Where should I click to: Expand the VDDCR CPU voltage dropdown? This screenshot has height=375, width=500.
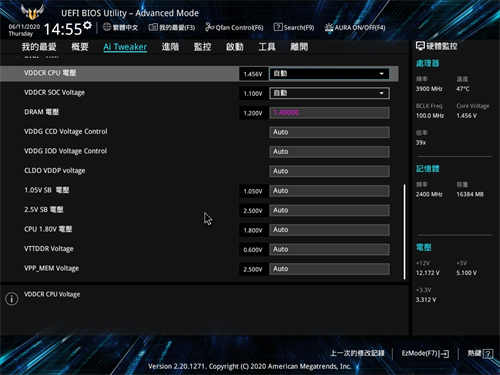coord(329,74)
